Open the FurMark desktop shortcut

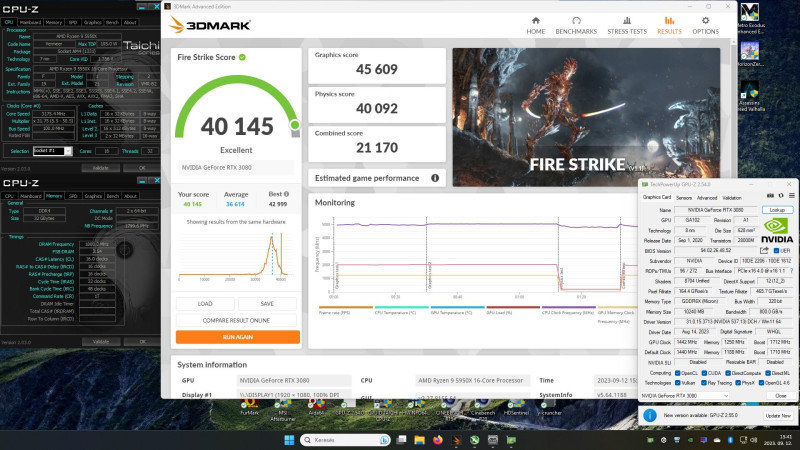point(249,408)
